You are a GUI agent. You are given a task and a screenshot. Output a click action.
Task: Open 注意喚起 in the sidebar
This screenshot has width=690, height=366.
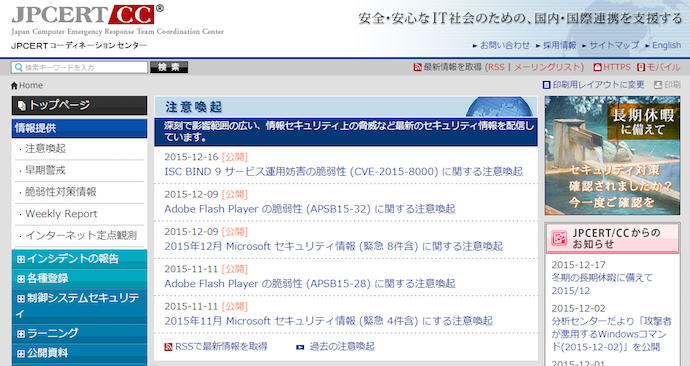click(45, 149)
